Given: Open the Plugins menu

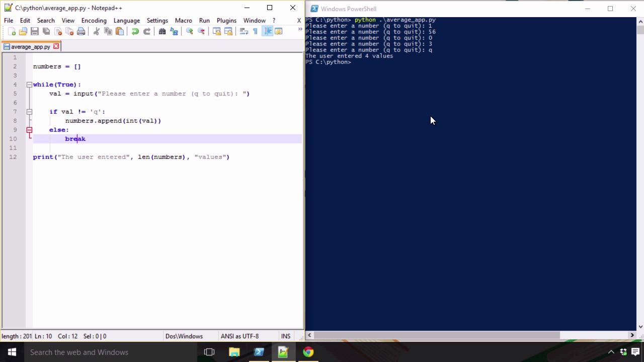Looking at the screenshot, I should [226, 21].
